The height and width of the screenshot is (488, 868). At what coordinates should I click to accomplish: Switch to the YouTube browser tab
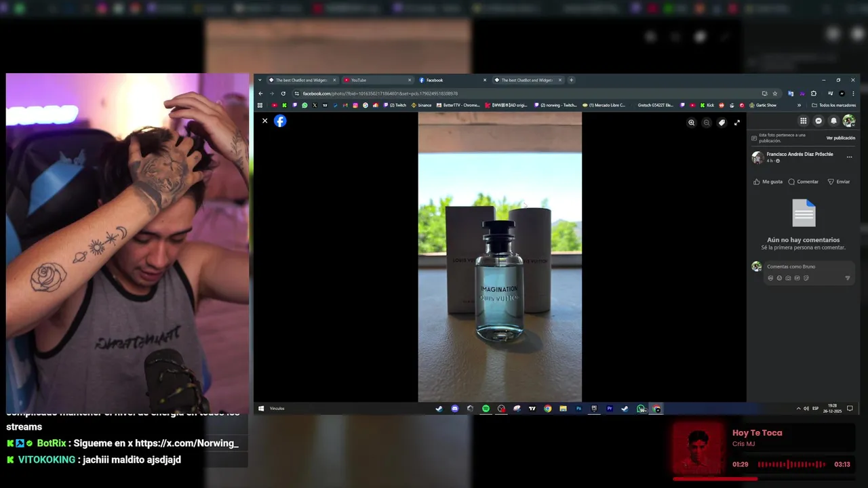pos(378,80)
